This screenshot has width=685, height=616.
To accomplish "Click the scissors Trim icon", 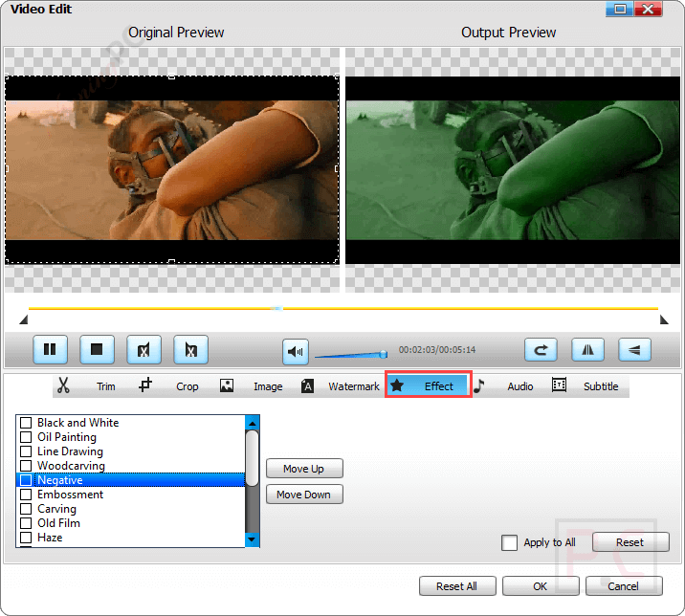I will tap(63, 385).
